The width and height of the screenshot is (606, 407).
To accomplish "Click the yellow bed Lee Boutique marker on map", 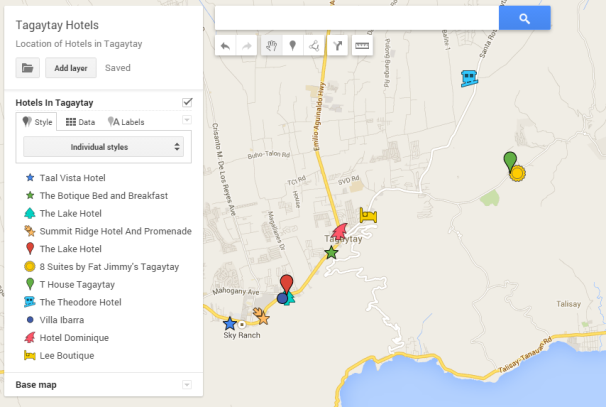I will (x=368, y=215).
